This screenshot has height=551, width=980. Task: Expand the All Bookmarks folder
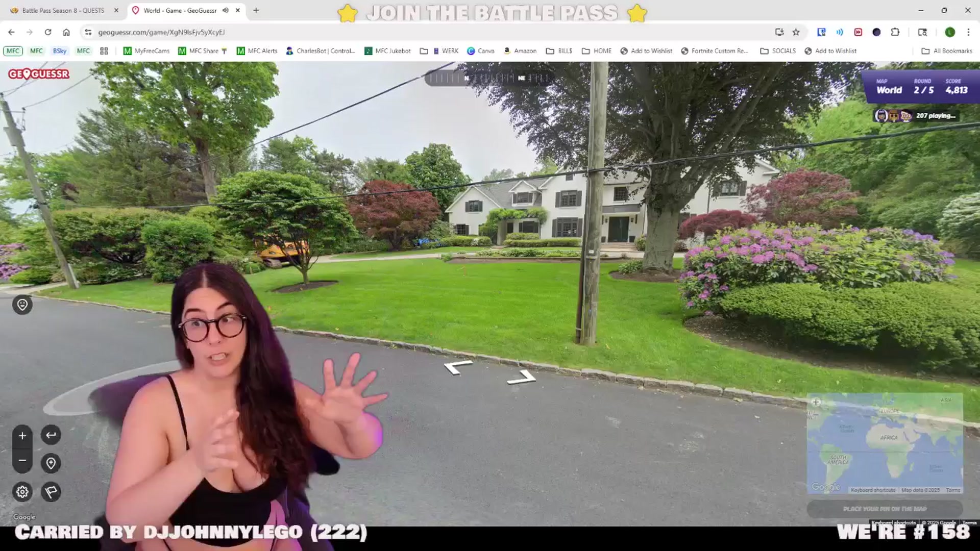point(947,51)
